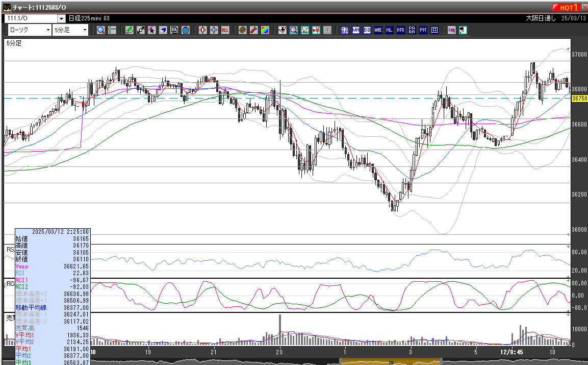Toggle the MAE envelope indicator
The width and height of the screenshot is (588, 365).
378,30
